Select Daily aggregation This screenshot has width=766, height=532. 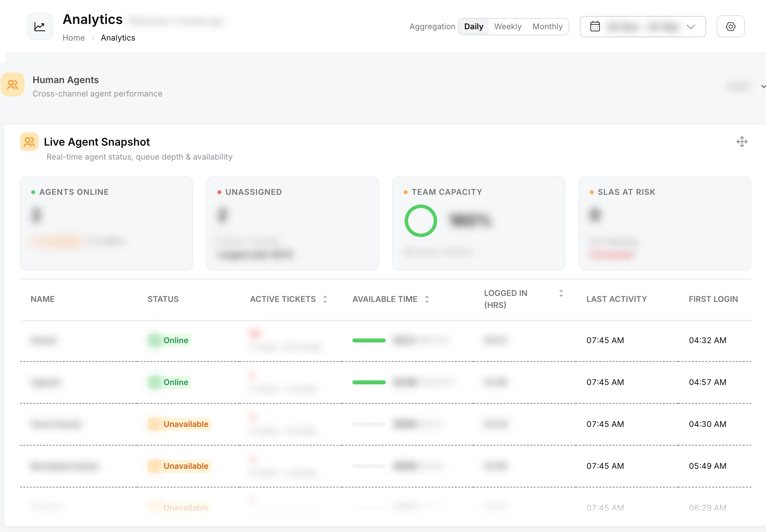click(473, 27)
